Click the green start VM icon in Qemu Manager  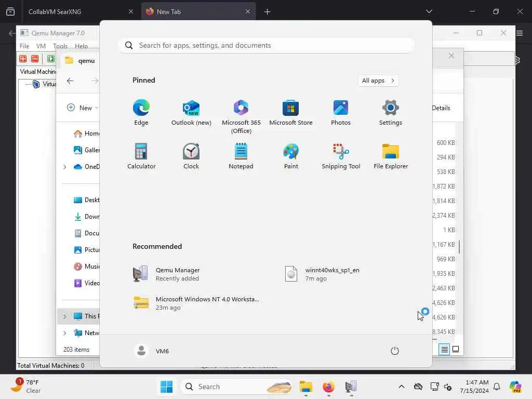51,59
